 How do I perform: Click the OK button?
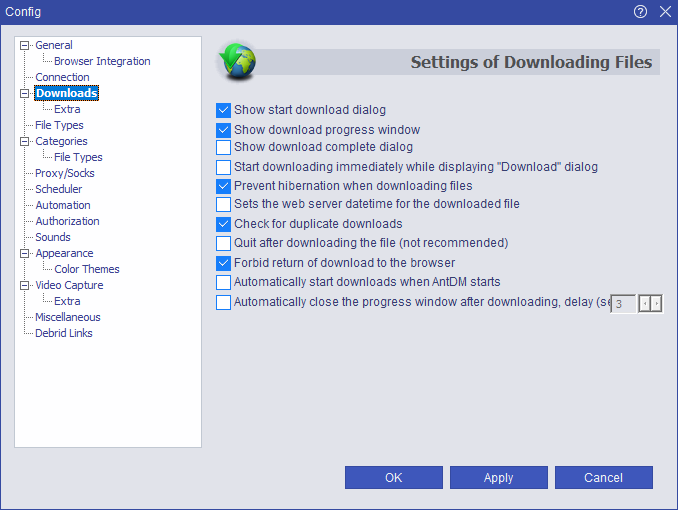click(x=393, y=478)
